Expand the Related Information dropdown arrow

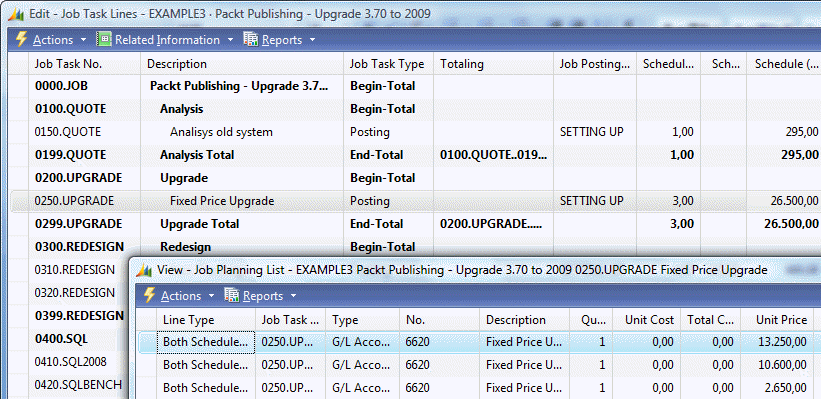pos(230,40)
